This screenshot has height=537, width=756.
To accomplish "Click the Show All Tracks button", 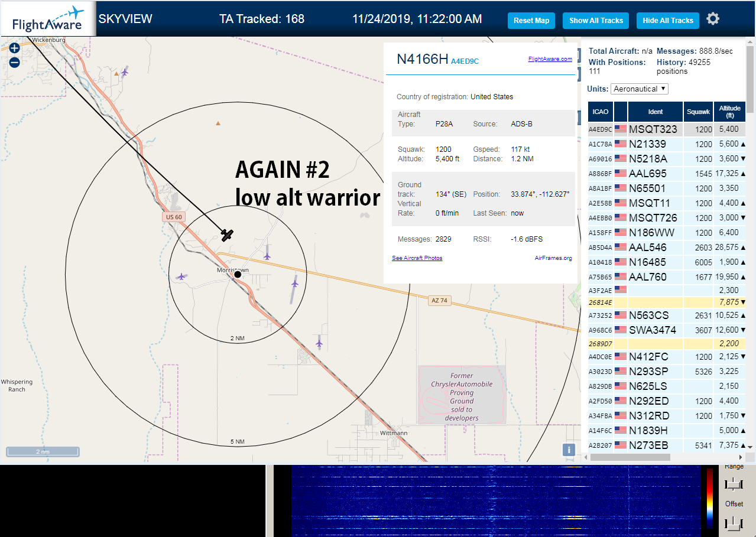I will 596,21.
